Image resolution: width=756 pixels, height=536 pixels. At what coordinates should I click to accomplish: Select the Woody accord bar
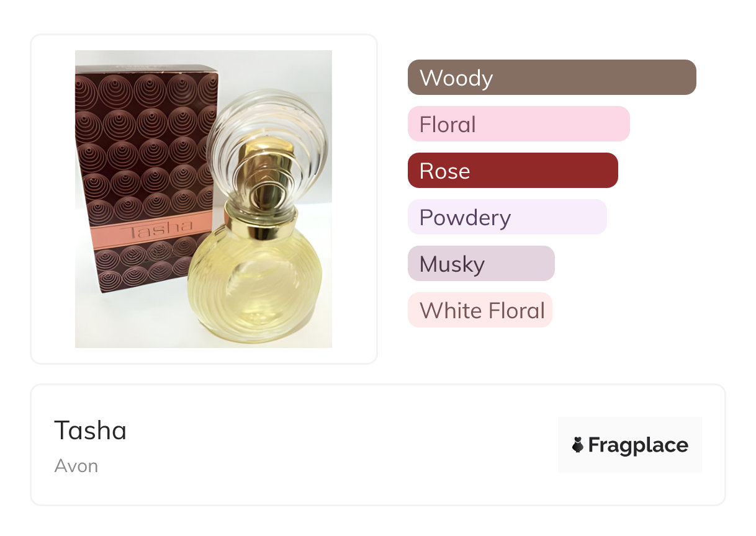(552, 78)
